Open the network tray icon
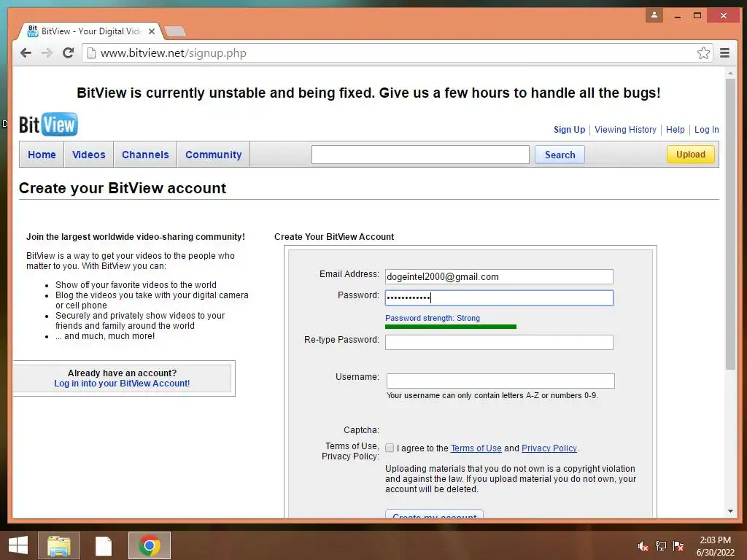747x560 pixels. (x=661, y=546)
